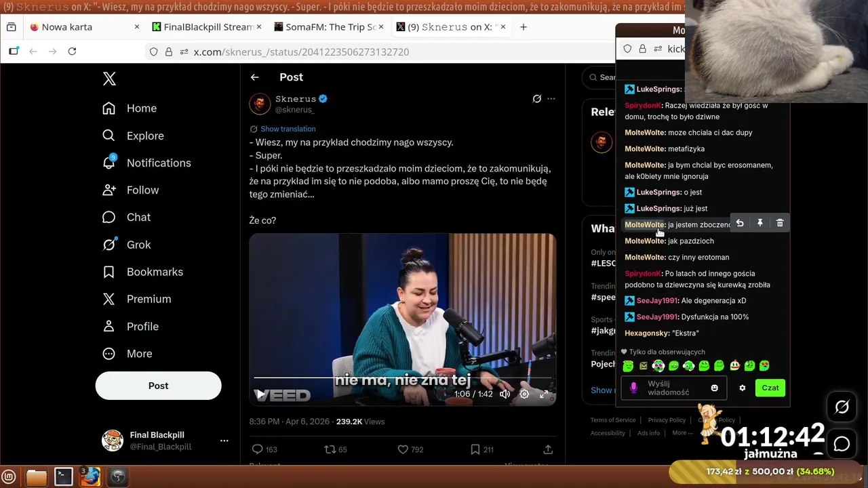
Task: Enter video fullscreen mode
Action: click(543, 394)
